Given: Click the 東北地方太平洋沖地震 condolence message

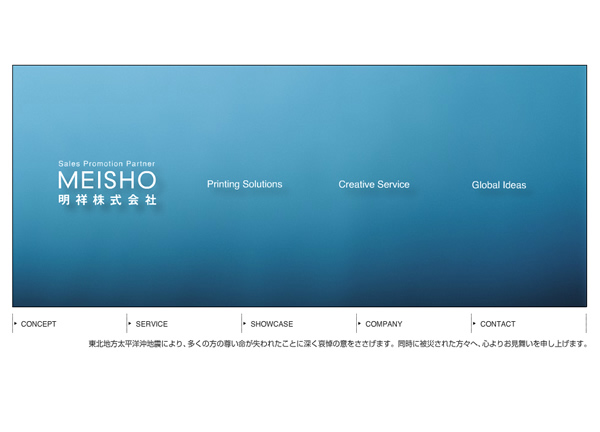Looking at the screenshot, I should pyautogui.click(x=338, y=344).
